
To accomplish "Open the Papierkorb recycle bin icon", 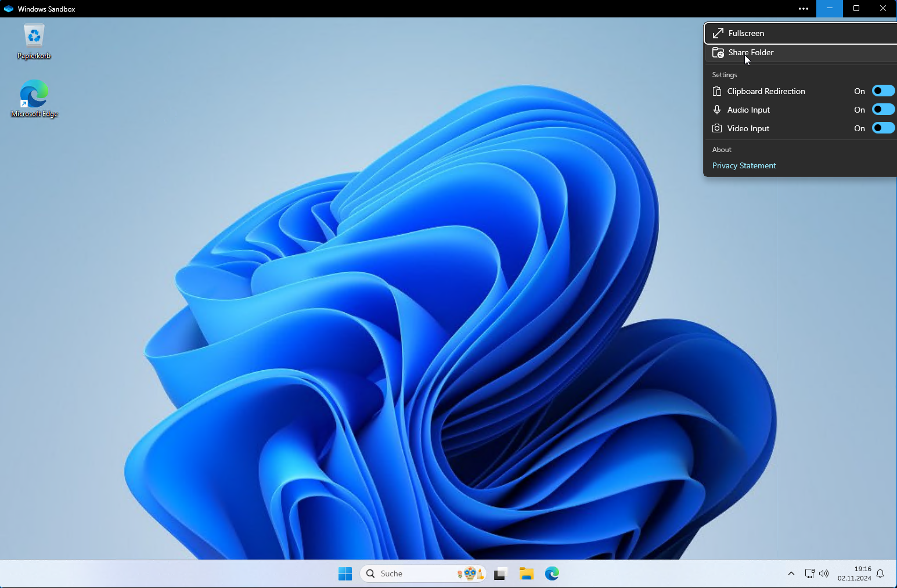I will (x=34, y=41).
